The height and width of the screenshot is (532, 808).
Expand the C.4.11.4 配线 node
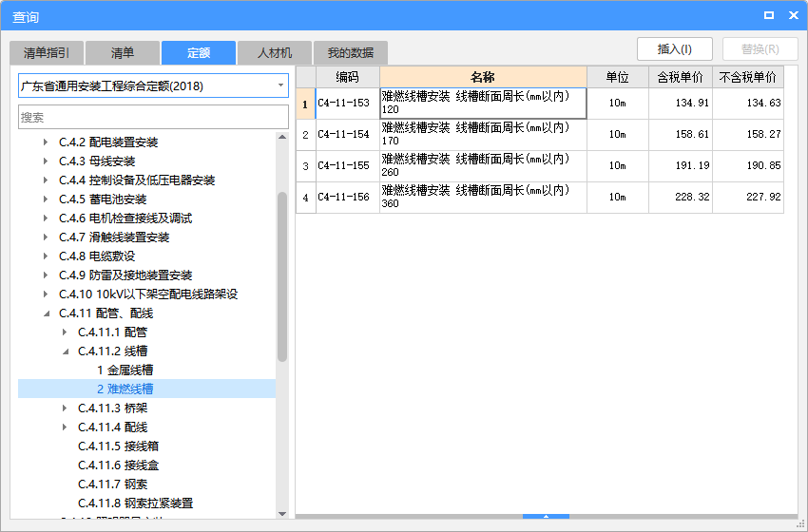tap(65, 427)
